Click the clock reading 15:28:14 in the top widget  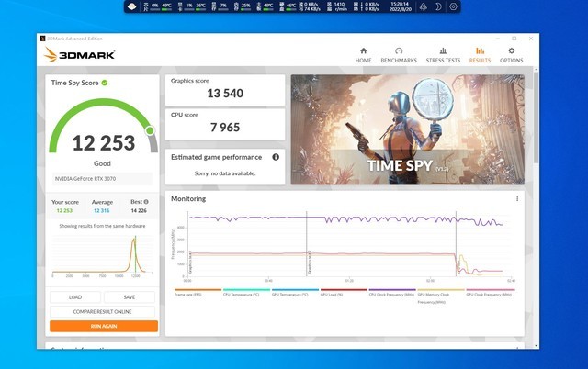[x=400, y=4]
